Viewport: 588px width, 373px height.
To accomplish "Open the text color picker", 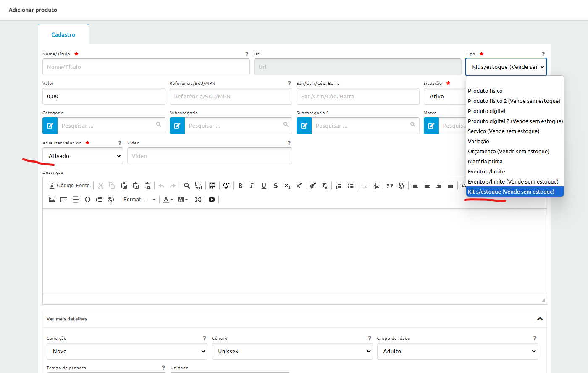I will point(168,200).
